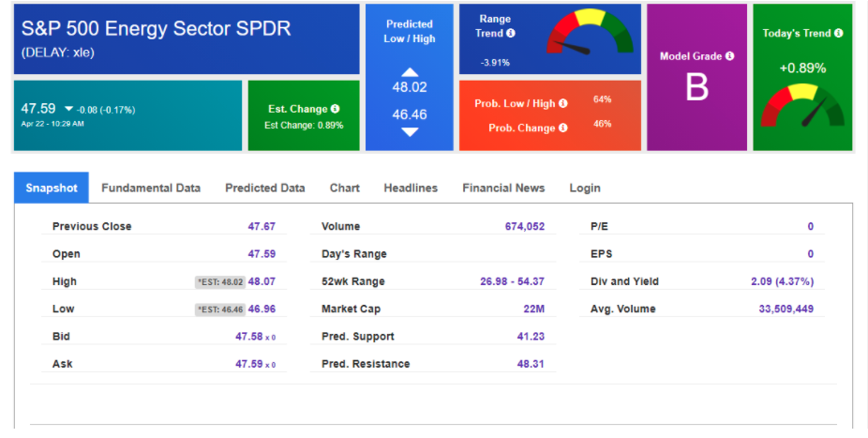
Task: Click the Predicted Low / High heading
Action: pyautogui.click(x=410, y=32)
